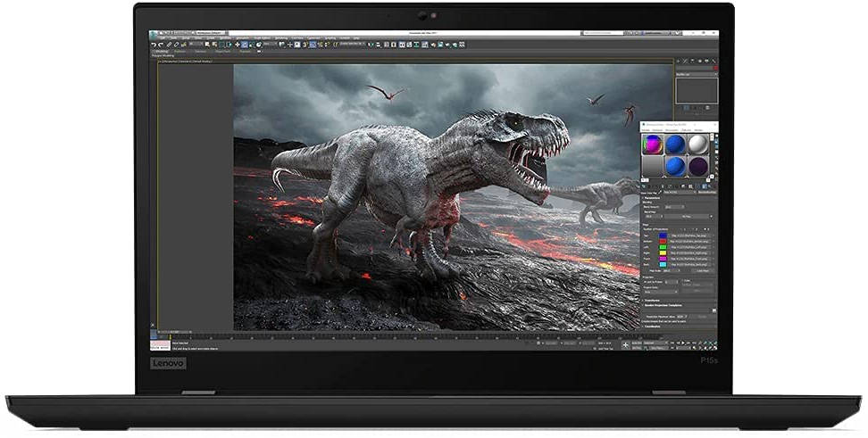This screenshot has width=868, height=438.
Task: Click the Redo arrow in main toolbar
Action: click(x=161, y=45)
